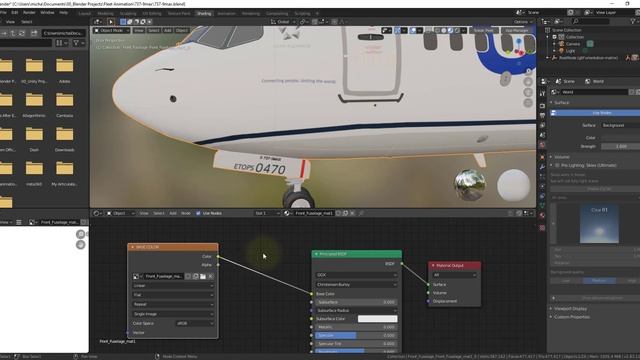Viewport: 640px width, 360px height.
Task: Click new image copy icon in BASE COLOR node
Action: click(x=196, y=276)
